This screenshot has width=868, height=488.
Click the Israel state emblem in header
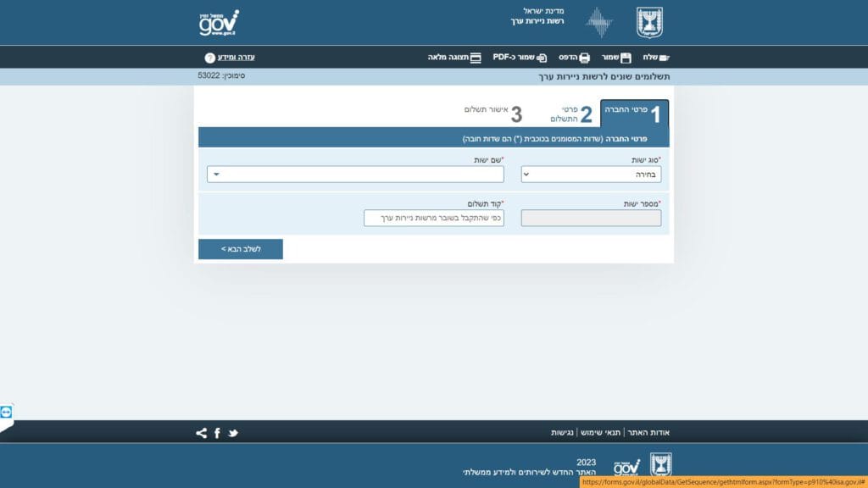pyautogui.click(x=650, y=22)
